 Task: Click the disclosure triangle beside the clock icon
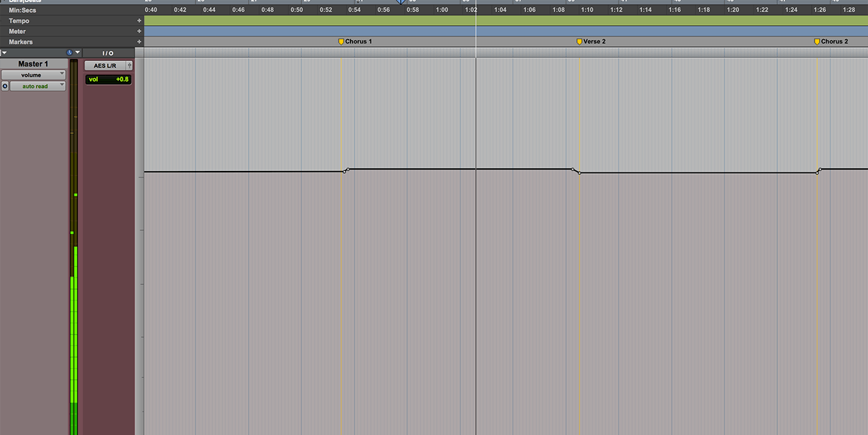(x=77, y=52)
